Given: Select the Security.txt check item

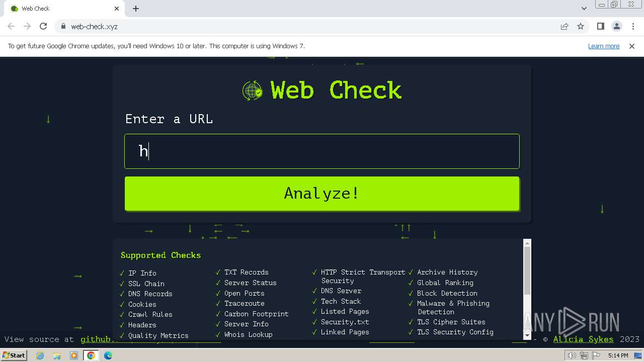Looking at the screenshot, I should pyautogui.click(x=345, y=322).
